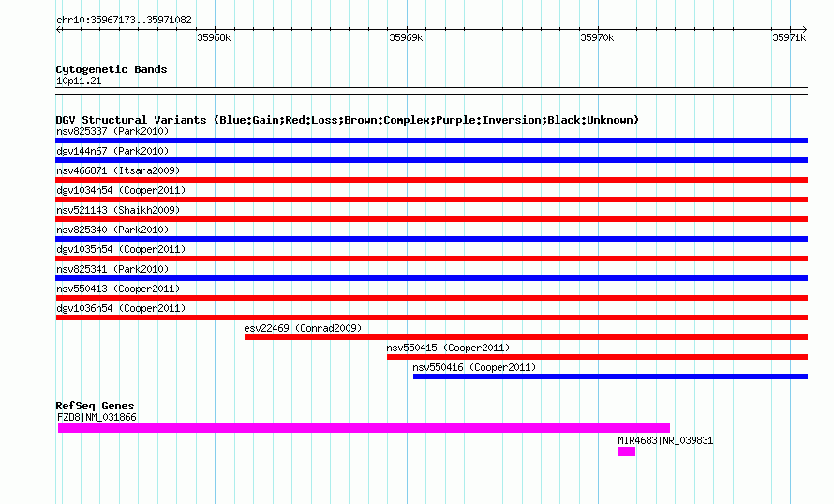Click the nsv466871 (Itsara2009) red bar
The height and width of the screenshot is (504, 834).
(x=431, y=180)
